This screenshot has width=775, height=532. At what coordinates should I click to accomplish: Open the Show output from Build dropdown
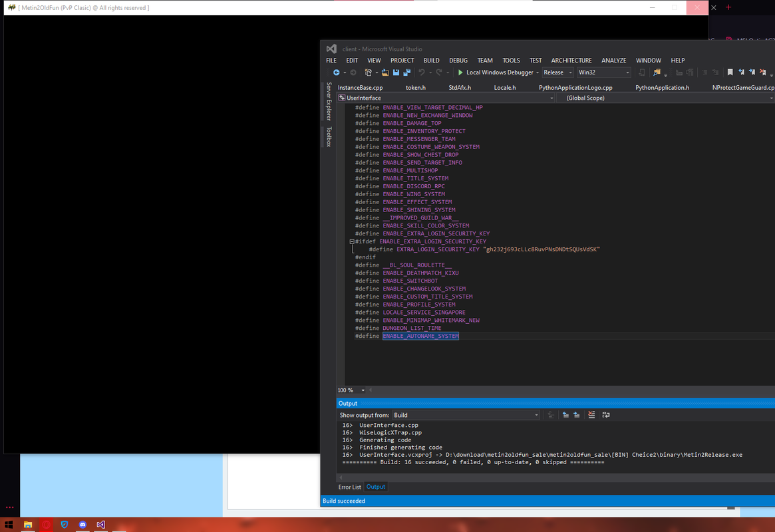pyautogui.click(x=466, y=415)
